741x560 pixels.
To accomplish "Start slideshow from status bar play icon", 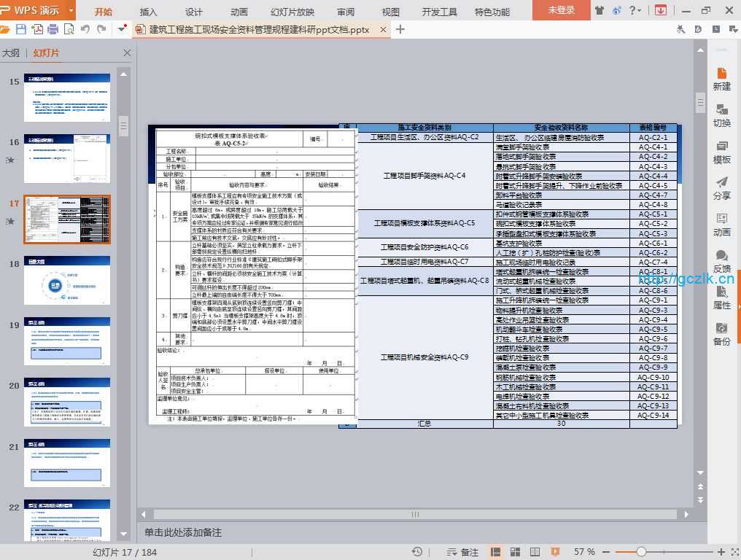I will point(555,552).
